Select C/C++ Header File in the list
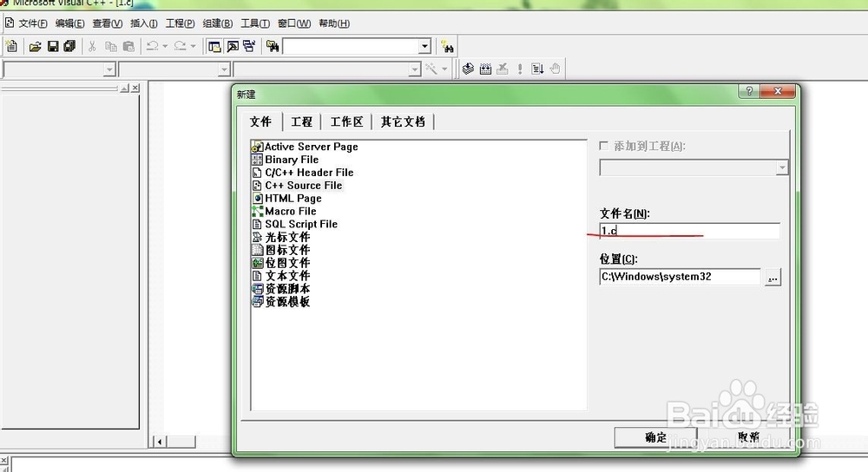 (303, 172)
